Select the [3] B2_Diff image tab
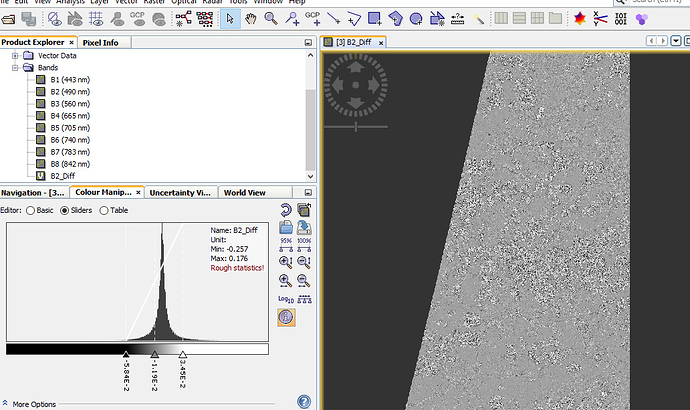Viewport: 690px width, 410px height. [x=353, y=42]
